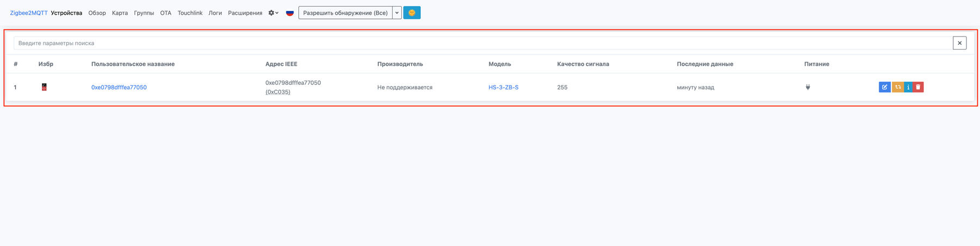Click the orange reconfigure device icon
980x246 pixels.
897,87
